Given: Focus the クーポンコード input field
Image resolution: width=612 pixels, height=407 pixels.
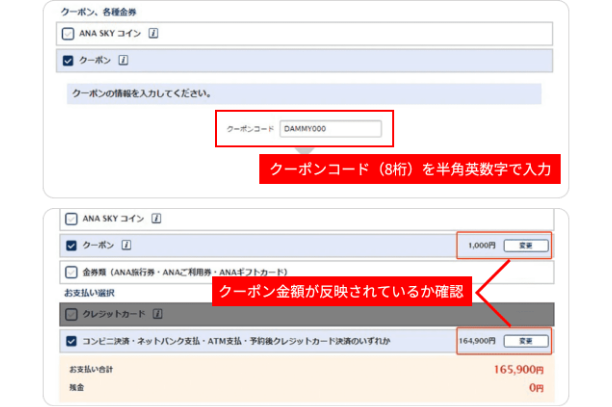Looking at the screenshot, I should tap(330, 129).
